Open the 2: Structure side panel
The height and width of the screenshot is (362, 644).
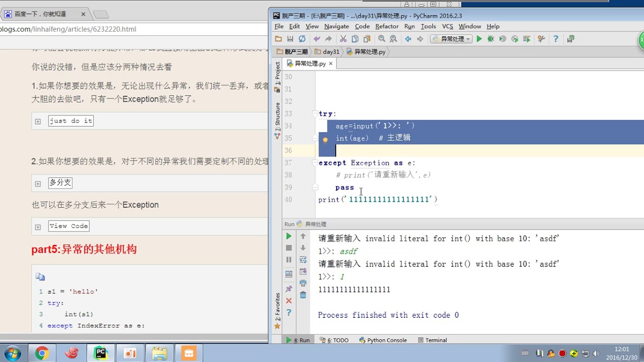277,121
